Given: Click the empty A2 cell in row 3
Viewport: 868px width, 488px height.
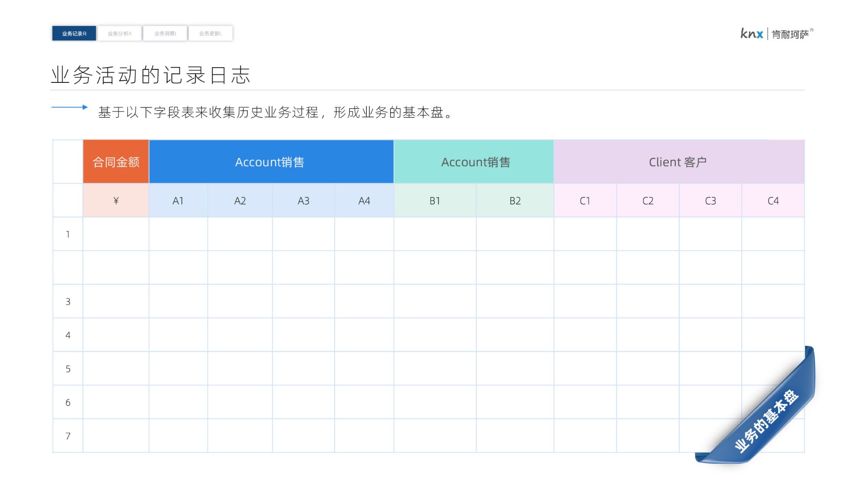Looking at the screenshot, I should (x=240, y=301).
